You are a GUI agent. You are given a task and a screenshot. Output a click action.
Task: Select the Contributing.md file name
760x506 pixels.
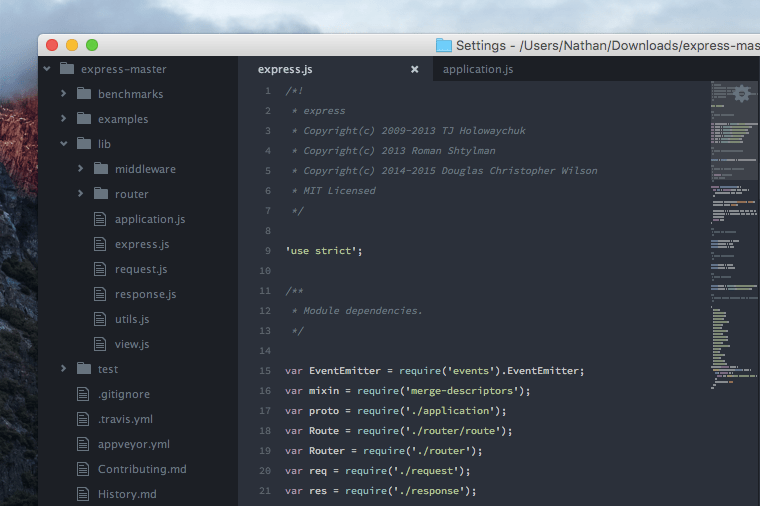[142, 469]
